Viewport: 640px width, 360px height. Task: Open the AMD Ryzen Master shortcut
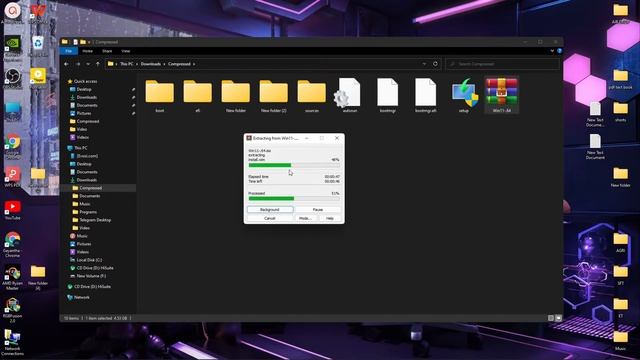[x=13, y=272]
